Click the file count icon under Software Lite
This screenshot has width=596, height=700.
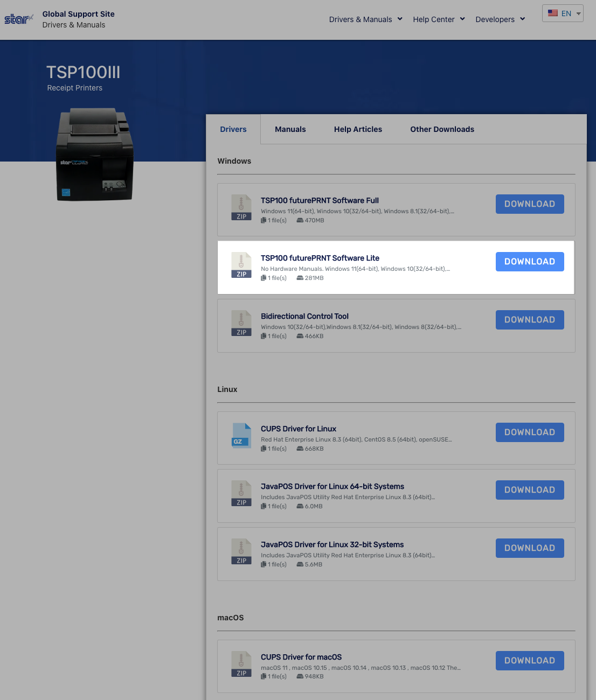click(x=264, y=278)
